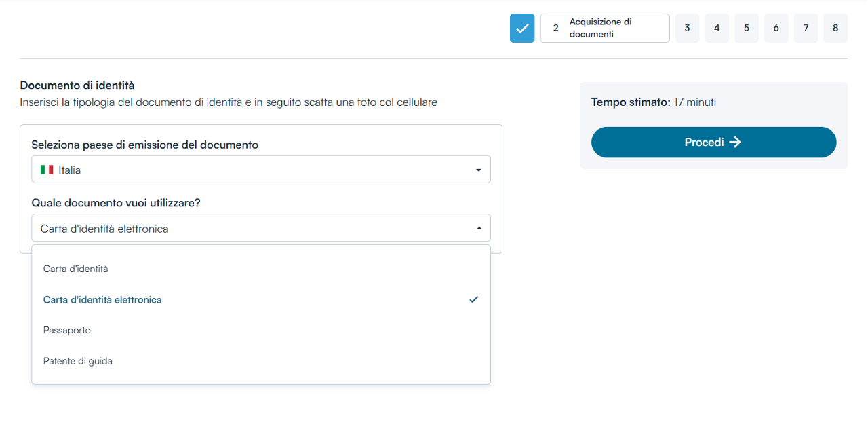This screenshot has height=431, width=868.
Task: Select step 7 in the stepper
Action: click(806, 29)
